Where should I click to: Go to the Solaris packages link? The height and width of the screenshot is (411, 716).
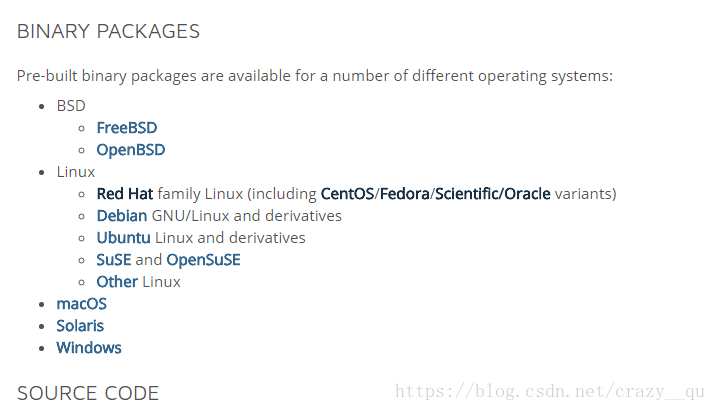coord(80,326)
